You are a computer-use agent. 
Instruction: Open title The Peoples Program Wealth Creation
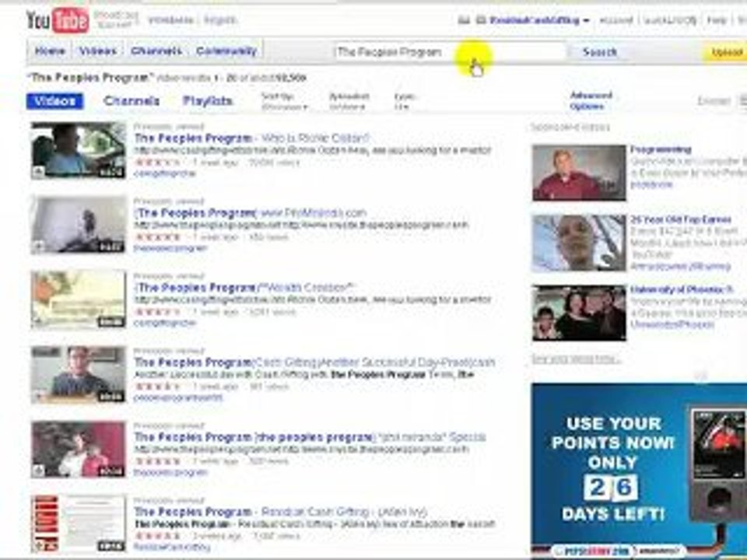coord(245,288)
